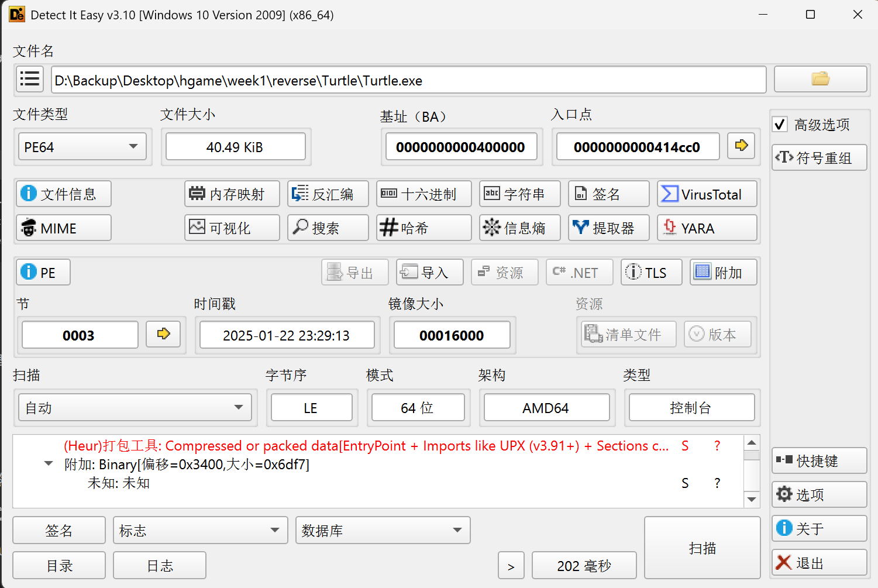Click bottom 签名 button
The width and height of the screenshot is (878, 588).
tap(59, 530)
